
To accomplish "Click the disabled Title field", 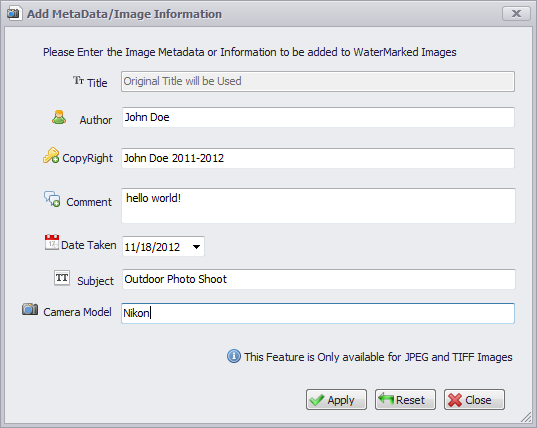I will 318,81.
